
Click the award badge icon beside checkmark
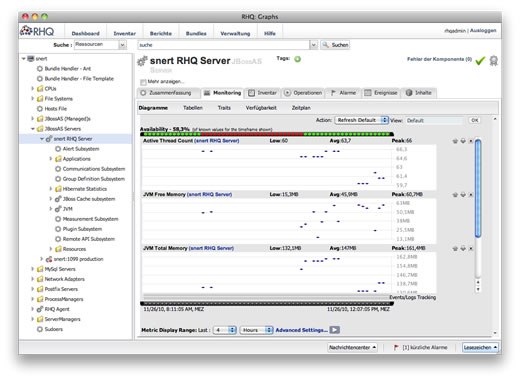(494, 61)
